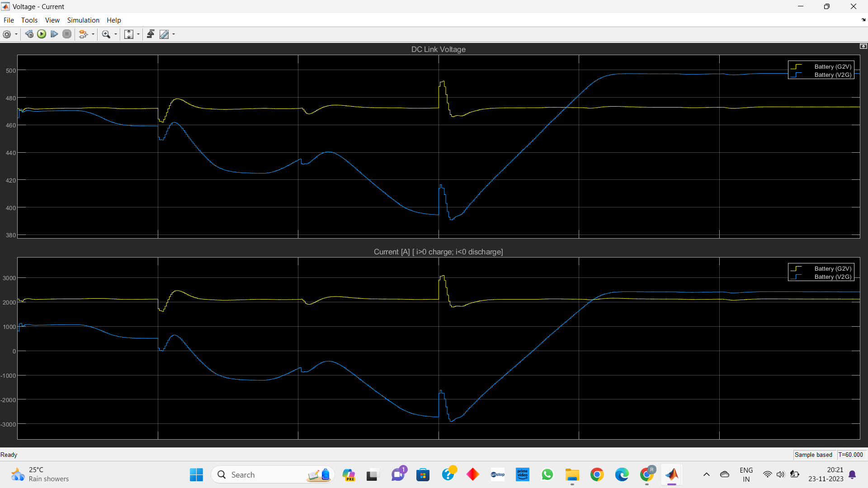Click the maximize axes button above the plot
The image size is (868, 488).
click(x=863, y=47)
